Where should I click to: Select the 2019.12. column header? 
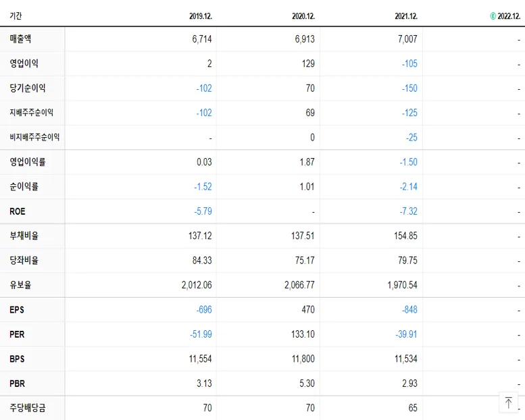(x=201, y=16)
